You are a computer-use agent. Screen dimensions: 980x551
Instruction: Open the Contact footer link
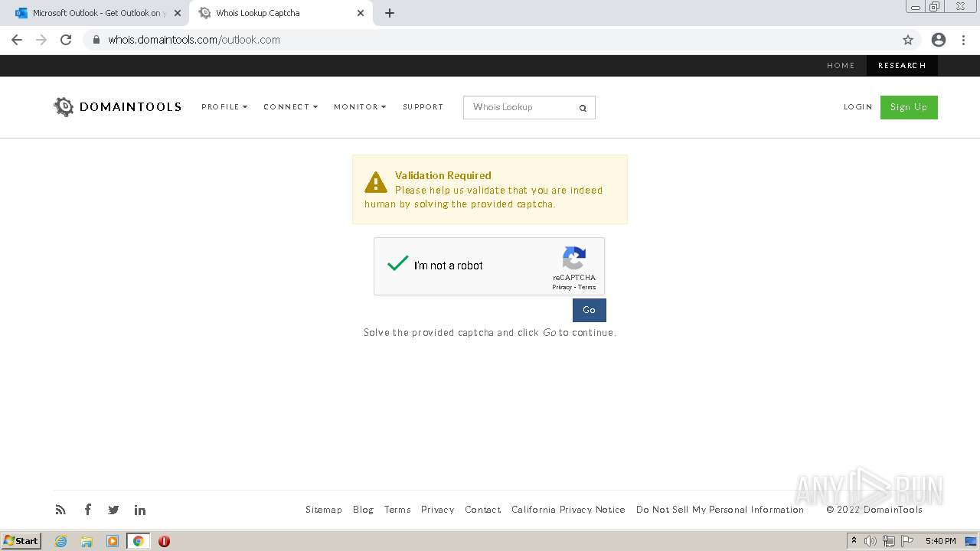pos(482,510)
